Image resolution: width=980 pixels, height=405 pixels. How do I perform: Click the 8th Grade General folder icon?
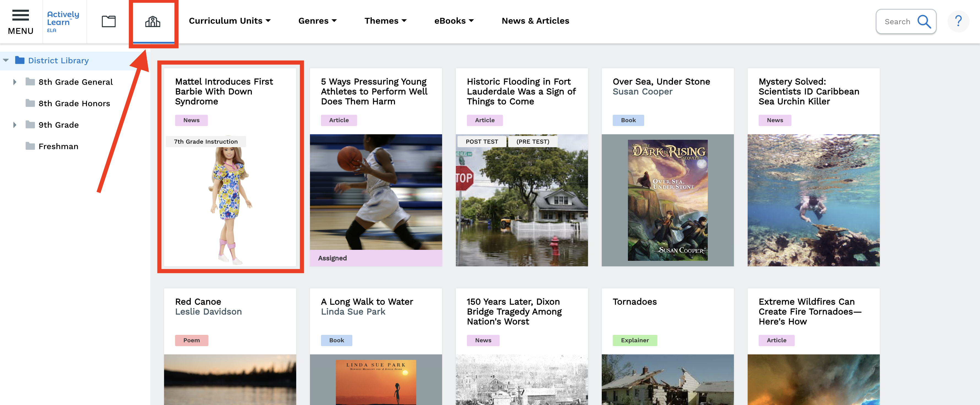30,82
